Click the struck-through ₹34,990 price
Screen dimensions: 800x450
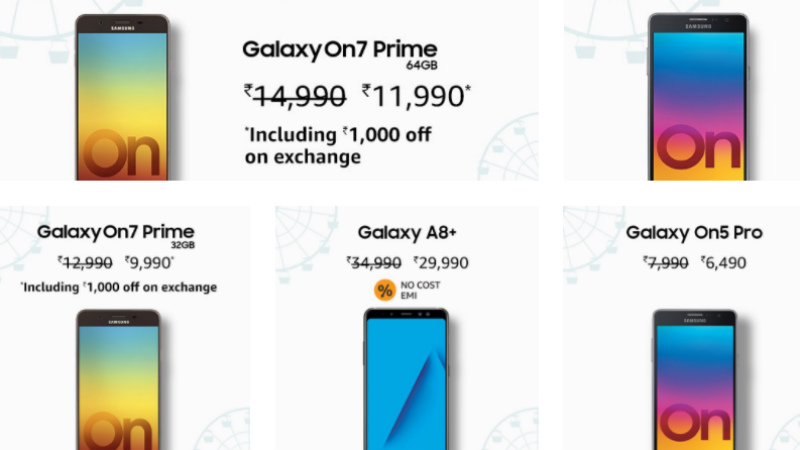(373, 263)
